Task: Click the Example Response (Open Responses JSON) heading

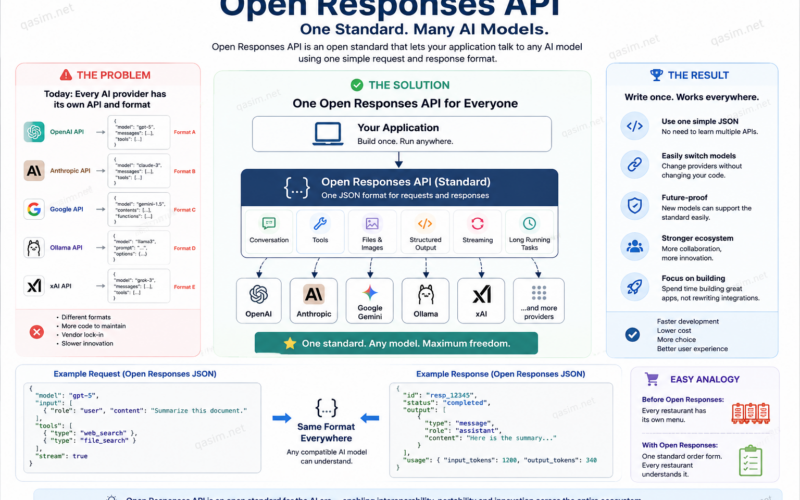Action: [x=501, y=374]
